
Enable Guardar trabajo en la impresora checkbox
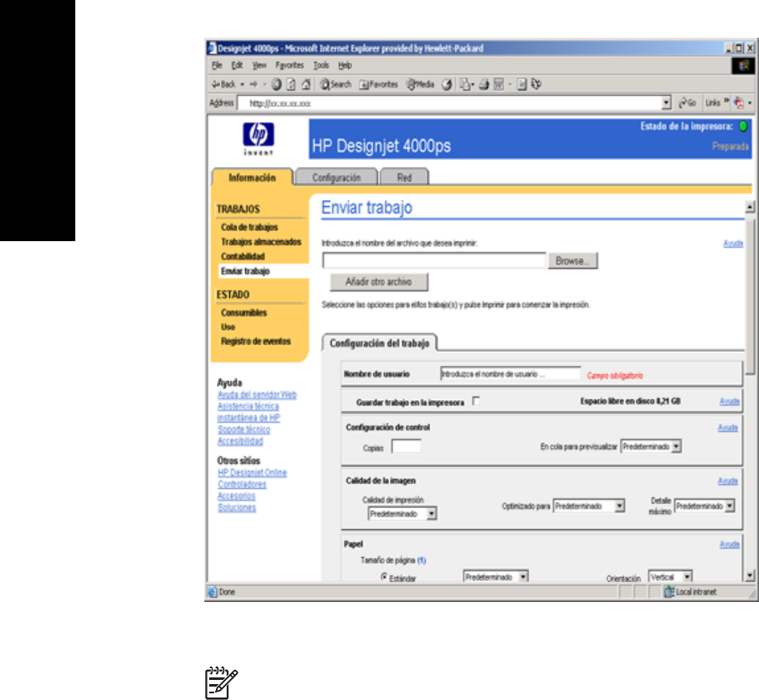tap(476, 401)
